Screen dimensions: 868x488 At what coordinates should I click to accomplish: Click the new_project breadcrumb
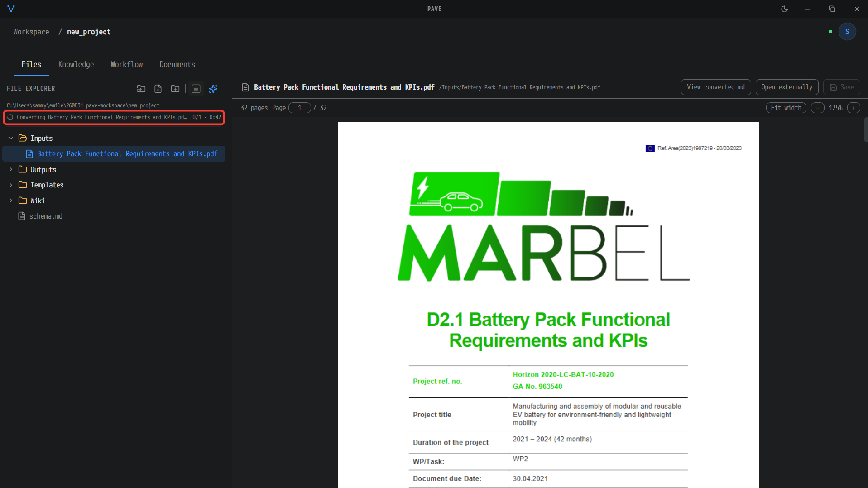pos(89,32)
